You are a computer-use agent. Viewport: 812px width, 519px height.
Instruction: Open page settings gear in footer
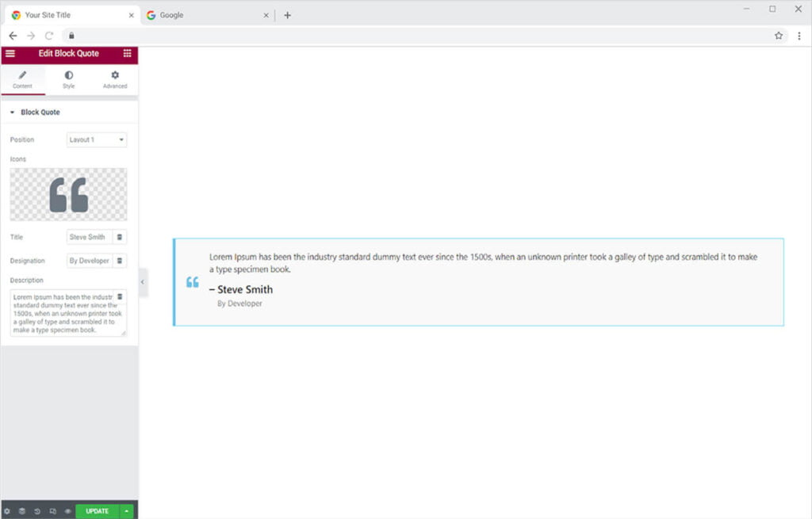point(7,511)
